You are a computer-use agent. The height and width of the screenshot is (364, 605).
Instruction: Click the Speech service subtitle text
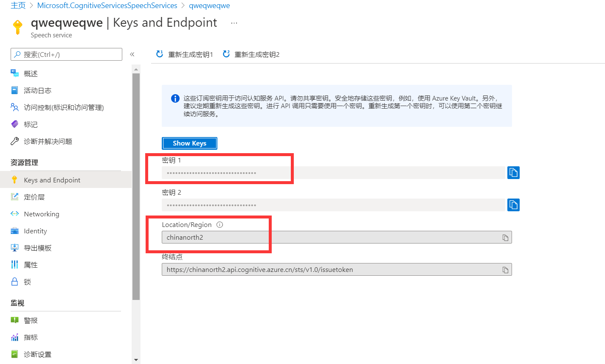51,35
